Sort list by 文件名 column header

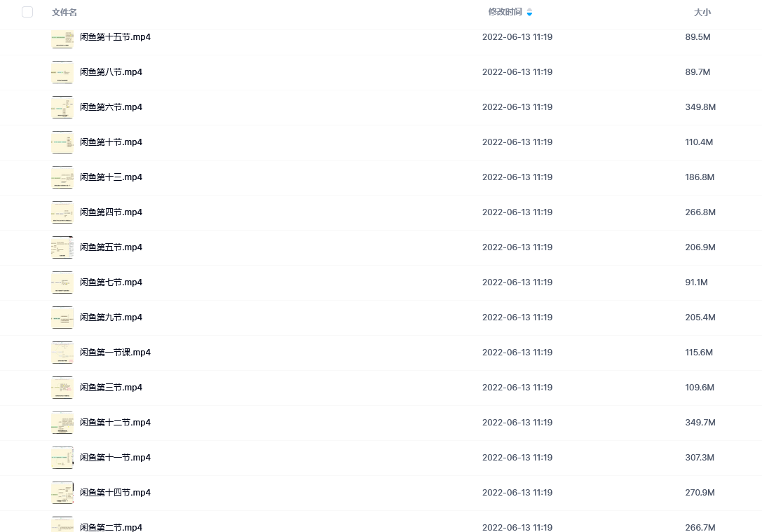point(64,12)
